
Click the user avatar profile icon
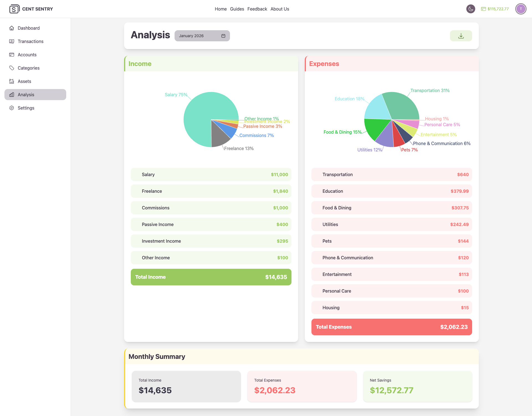point(521,9)
